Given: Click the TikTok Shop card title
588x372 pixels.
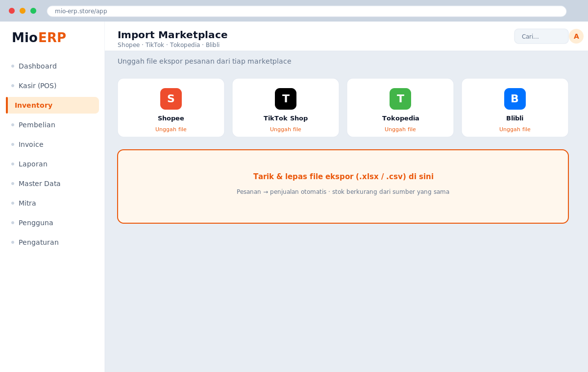Looking at the screenshot, I should [x=286, y=118].
